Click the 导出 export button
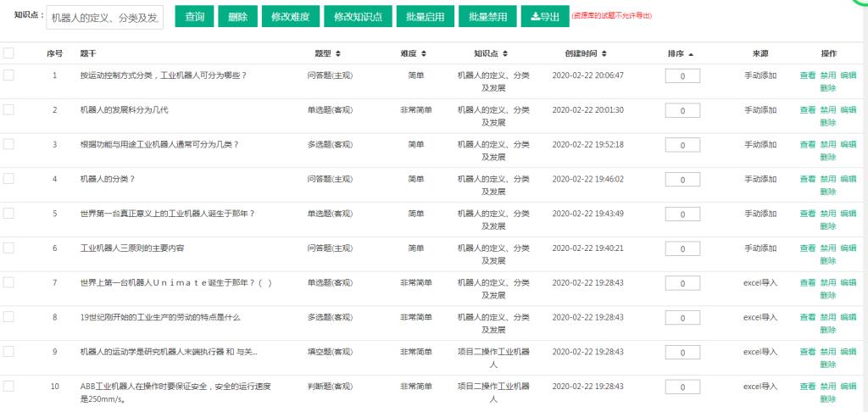 [545, 16]
